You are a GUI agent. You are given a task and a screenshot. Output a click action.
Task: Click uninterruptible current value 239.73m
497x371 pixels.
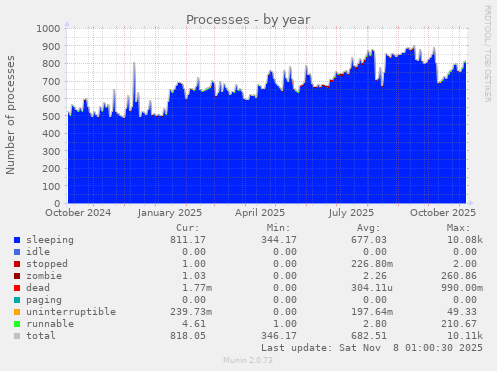pos(191,312)
